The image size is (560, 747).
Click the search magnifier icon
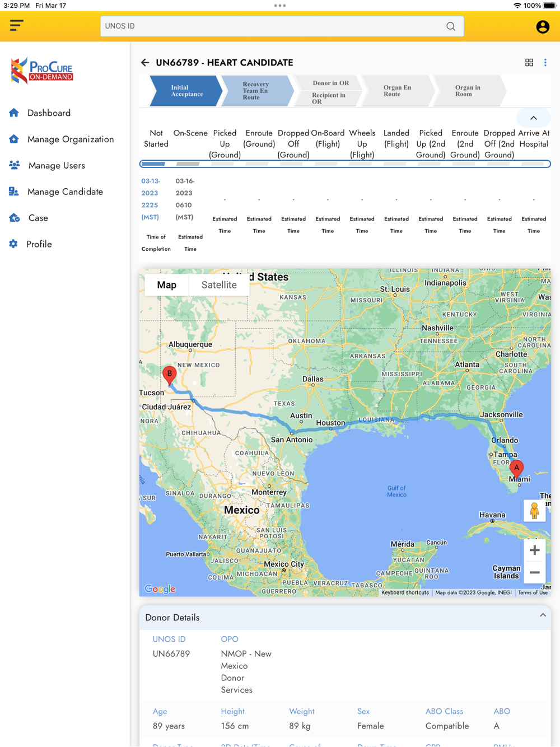[x=451, y=26]
